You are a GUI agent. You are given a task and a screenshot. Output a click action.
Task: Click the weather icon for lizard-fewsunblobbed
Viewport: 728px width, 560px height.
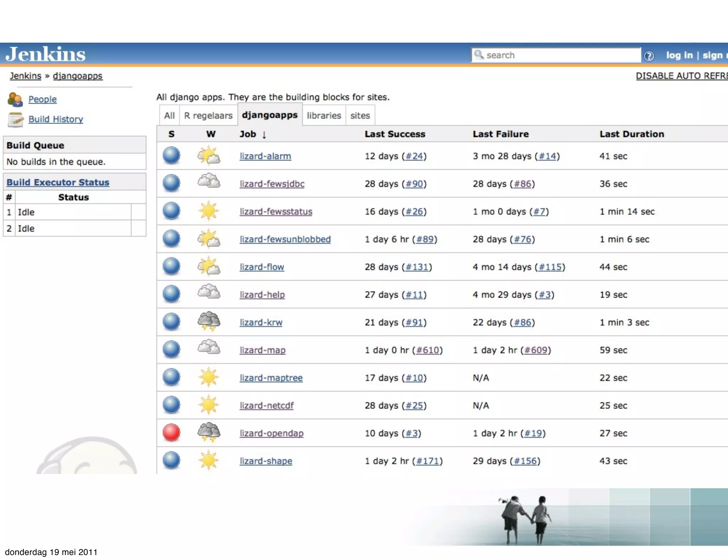209,238
